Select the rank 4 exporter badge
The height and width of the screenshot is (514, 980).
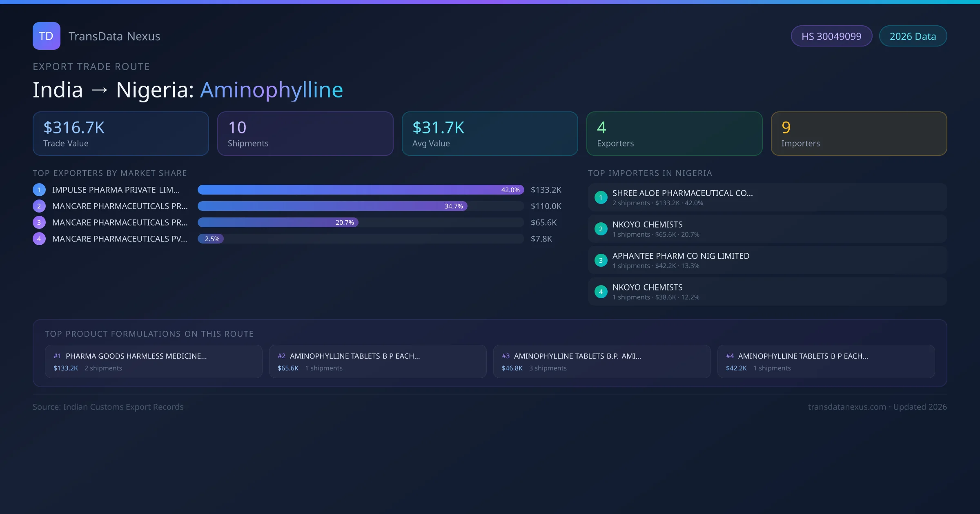click(x=39, y=239)
